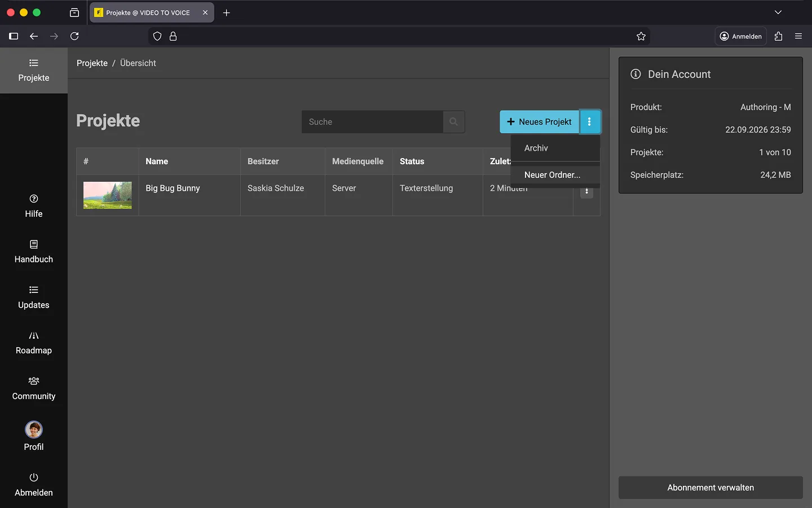Click the Abmelden power icon
The image size is (812, 508).
pos(34,478)
